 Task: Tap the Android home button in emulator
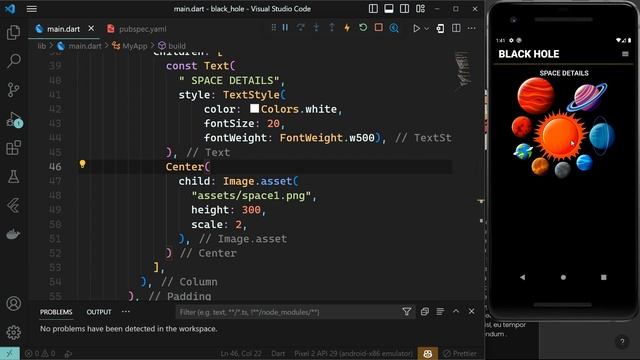[563, 277]
